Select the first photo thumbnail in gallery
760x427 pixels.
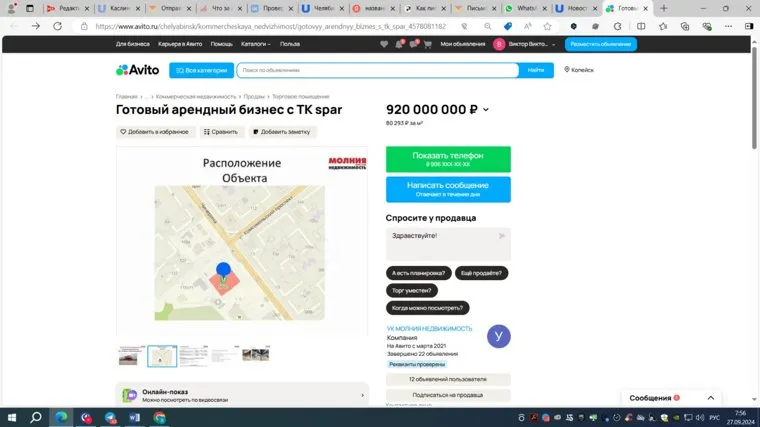pyautogui.click(x=131, y=355)
